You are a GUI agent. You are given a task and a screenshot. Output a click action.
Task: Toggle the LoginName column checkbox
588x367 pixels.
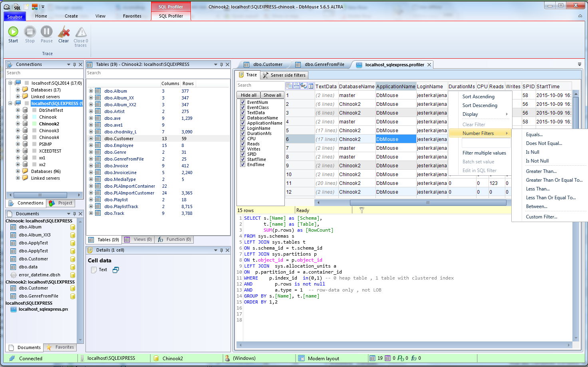(243, 128)
